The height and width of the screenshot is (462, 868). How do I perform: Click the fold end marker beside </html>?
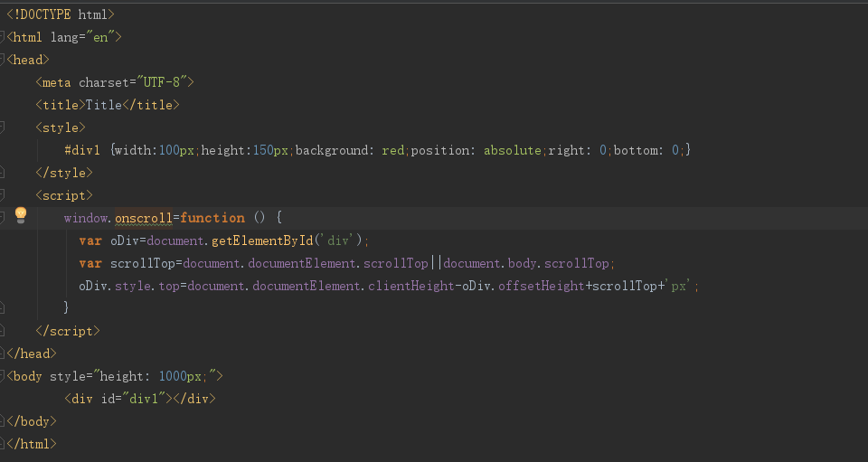coord(2,444)
